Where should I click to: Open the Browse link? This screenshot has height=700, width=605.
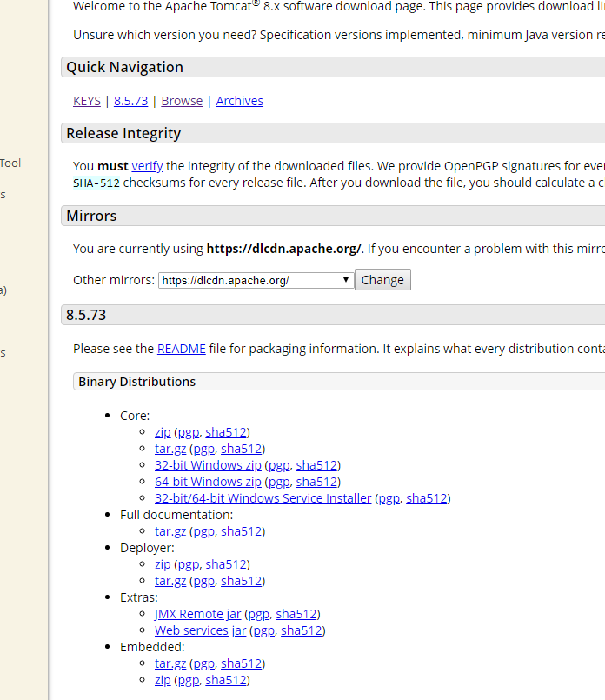pos(182,101)
